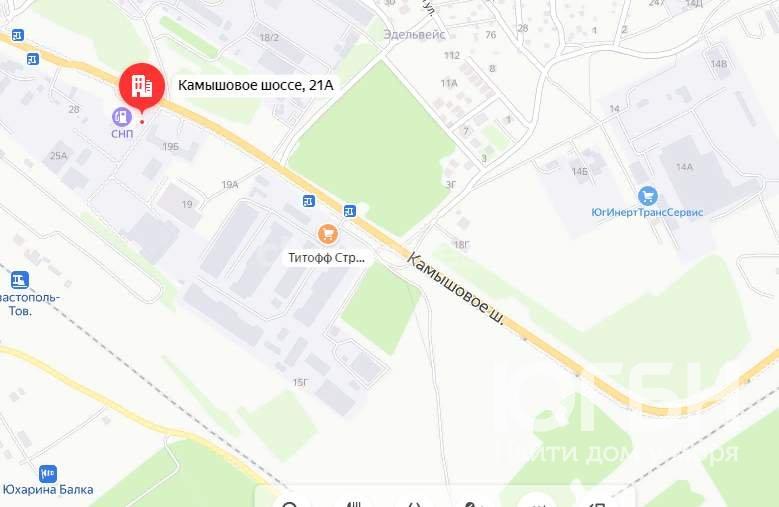
Task: Open the СНП gas station icon
Action: (122, 117)
